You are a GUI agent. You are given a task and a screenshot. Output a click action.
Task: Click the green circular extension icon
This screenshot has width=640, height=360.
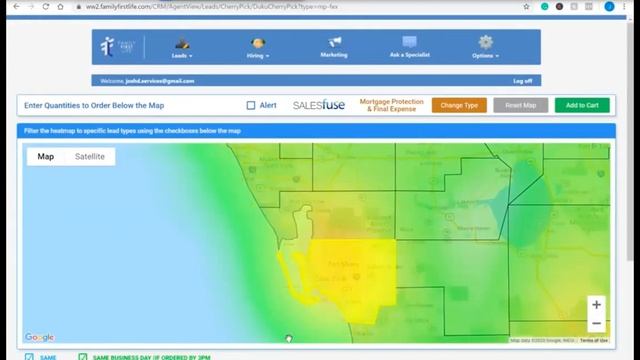[544, 7]
